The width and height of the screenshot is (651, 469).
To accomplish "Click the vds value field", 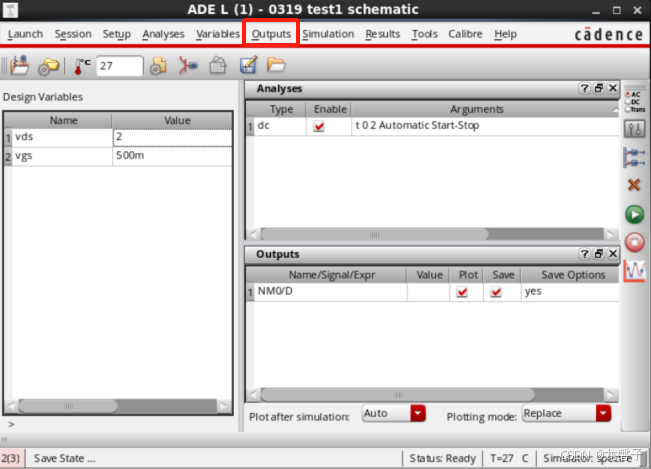I will coord(172,137).
